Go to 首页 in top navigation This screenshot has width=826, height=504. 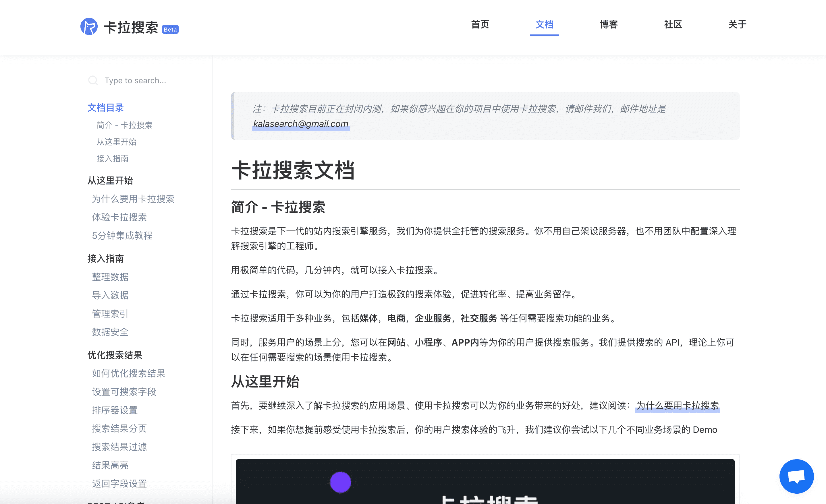480,24
